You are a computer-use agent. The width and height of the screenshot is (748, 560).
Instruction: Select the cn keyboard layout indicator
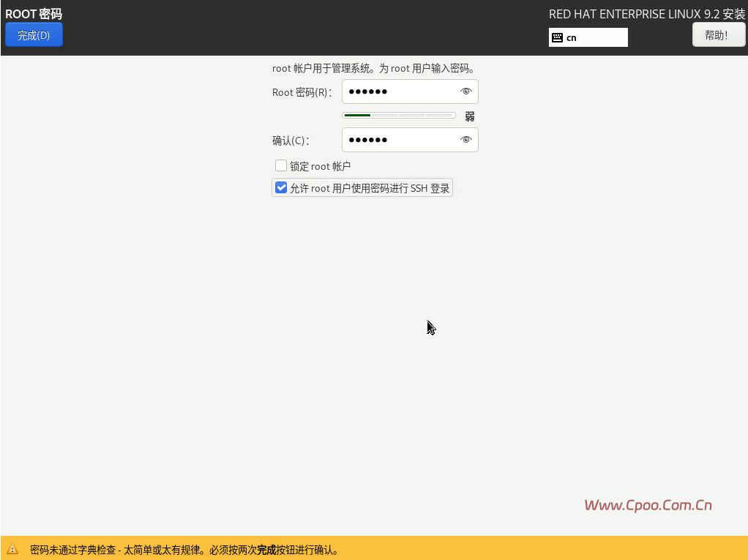coord(588,37)
